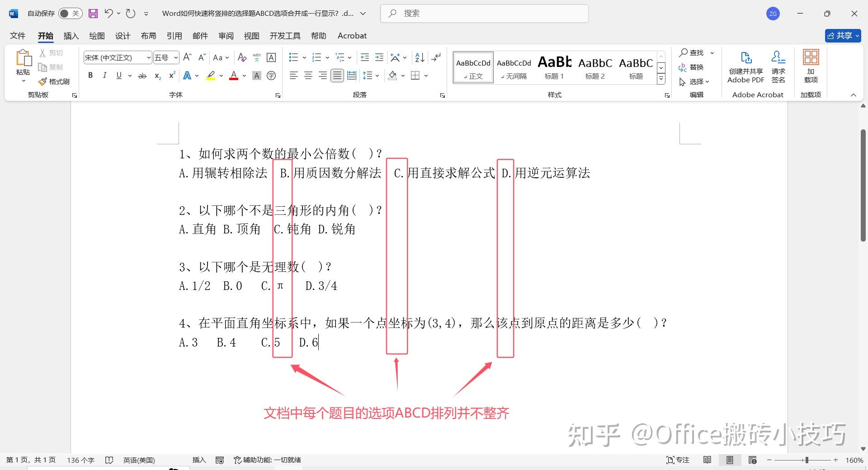Apply highlight color to text

[x=211, y=76]
